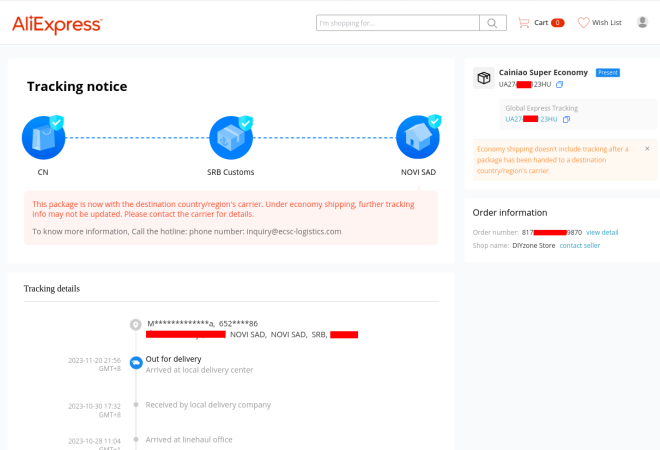The width and height of the screenshot is (660, 450).
Task: Select the SRB Customs stage icon
Action: [231, 137]
